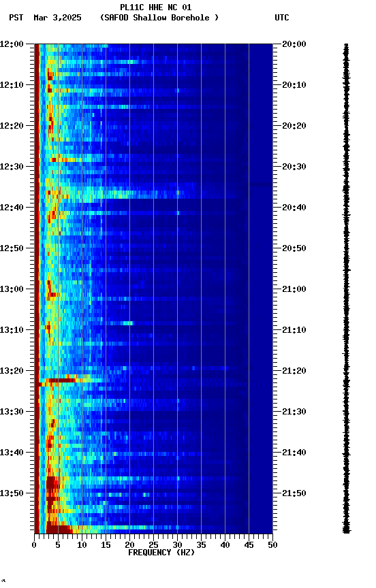Click the 21:10 UTC time label
The width and height of the screenshot is (376, 588).
point(294,330)
